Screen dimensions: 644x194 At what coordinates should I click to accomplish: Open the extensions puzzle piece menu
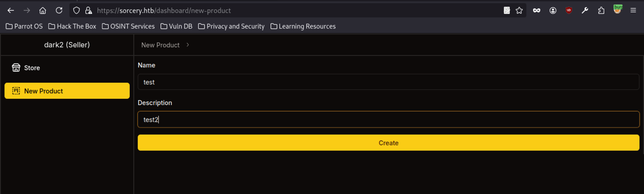pos(601,10)
